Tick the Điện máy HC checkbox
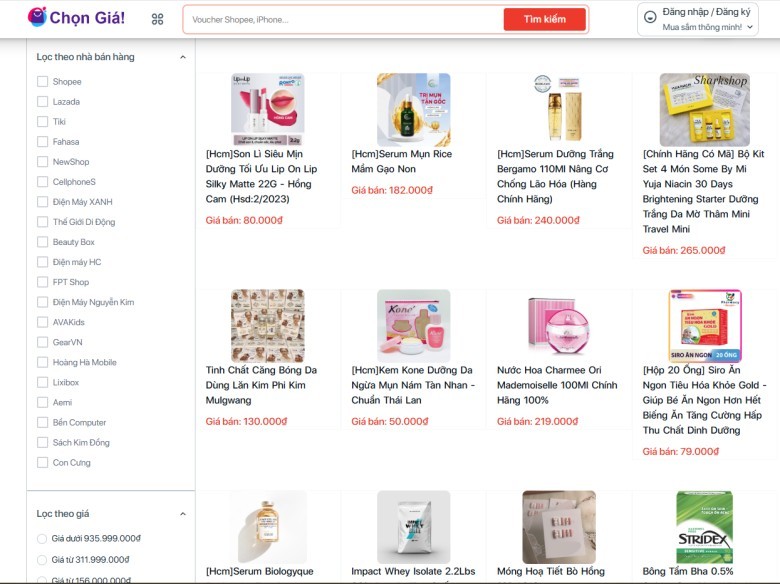The width and height of the screenshot is (780, 584). coord(42,262)
